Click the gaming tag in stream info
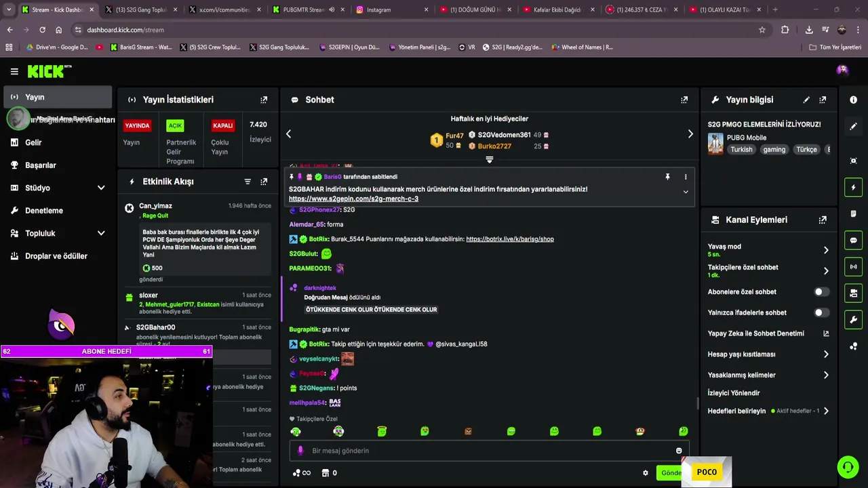Image resolution: width=868 pixels, height=488 pixels. pyautogui.click(x=774, y=150)
